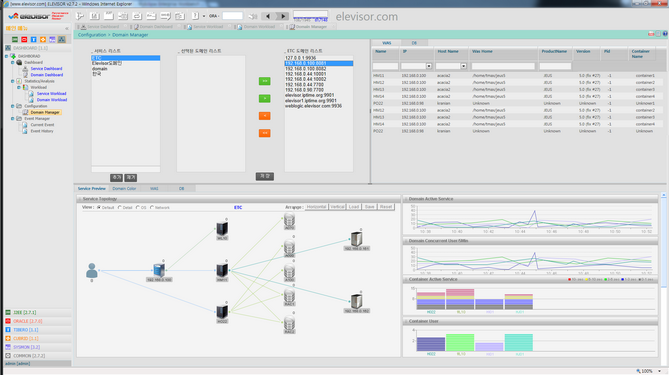Collapse the DASHBORAD root tree node
The image size is (669, 375).
[x=6, y=56]
